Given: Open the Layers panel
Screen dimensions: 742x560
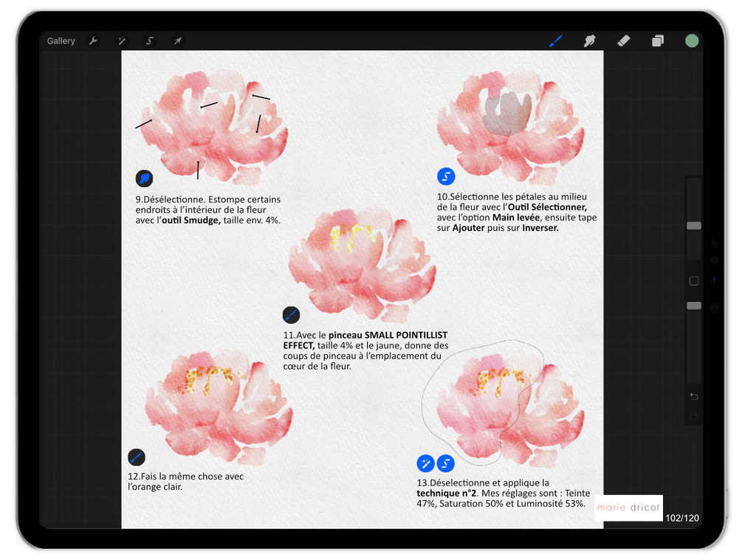Looking at the screenshot, I should pos(658,41).
